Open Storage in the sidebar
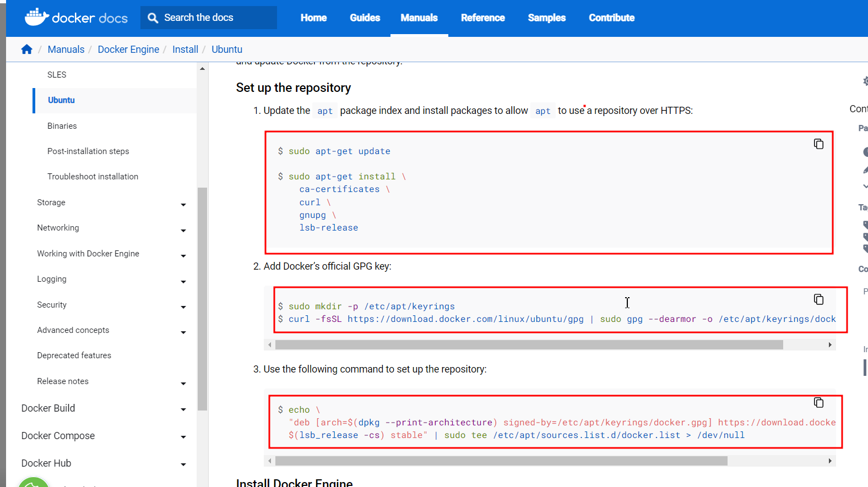 51,203
